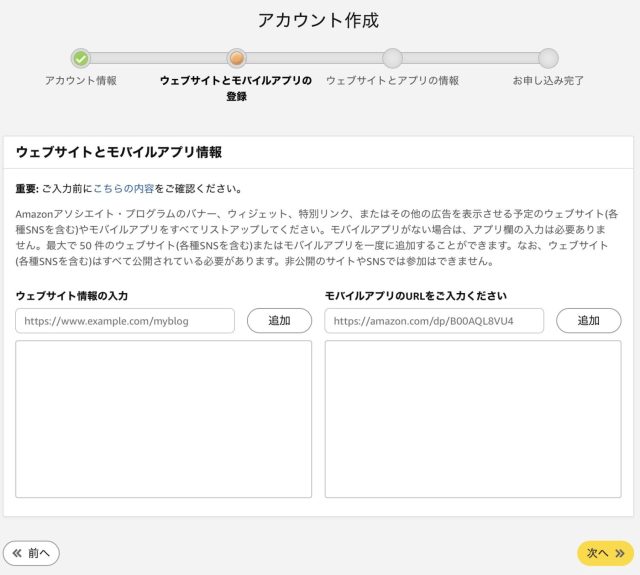Click the ウェブサイトとモバイルアプリ情報 section header

[119, 153]
